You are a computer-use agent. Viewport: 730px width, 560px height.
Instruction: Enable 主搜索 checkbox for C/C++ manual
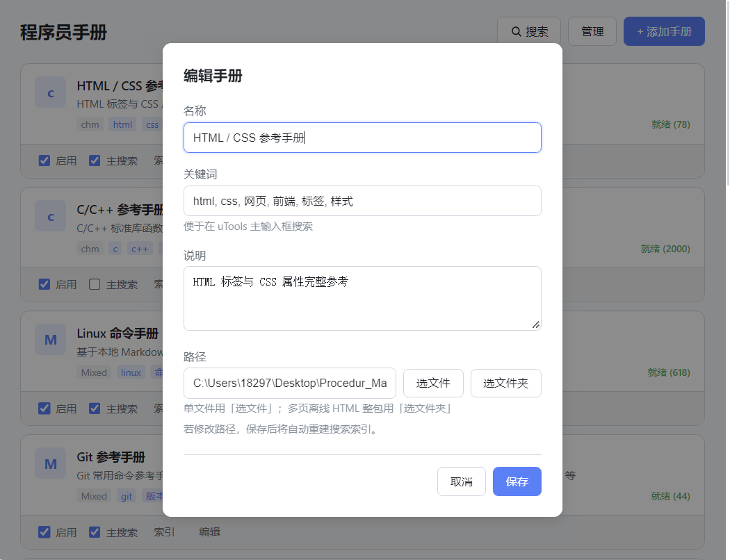[x=95, y=284]
